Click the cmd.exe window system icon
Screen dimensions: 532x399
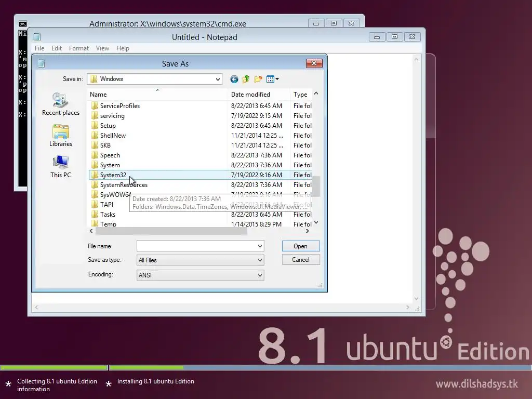(x=23, y=24)
